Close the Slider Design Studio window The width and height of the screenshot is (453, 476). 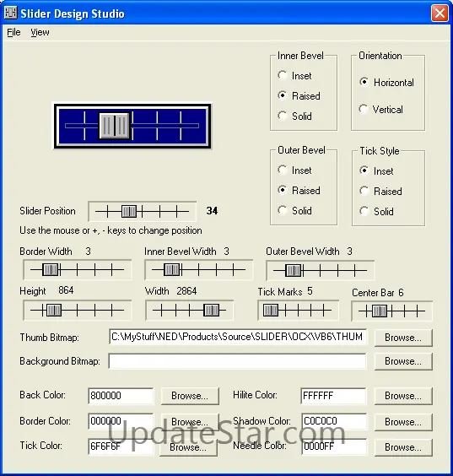pos(440,14)
